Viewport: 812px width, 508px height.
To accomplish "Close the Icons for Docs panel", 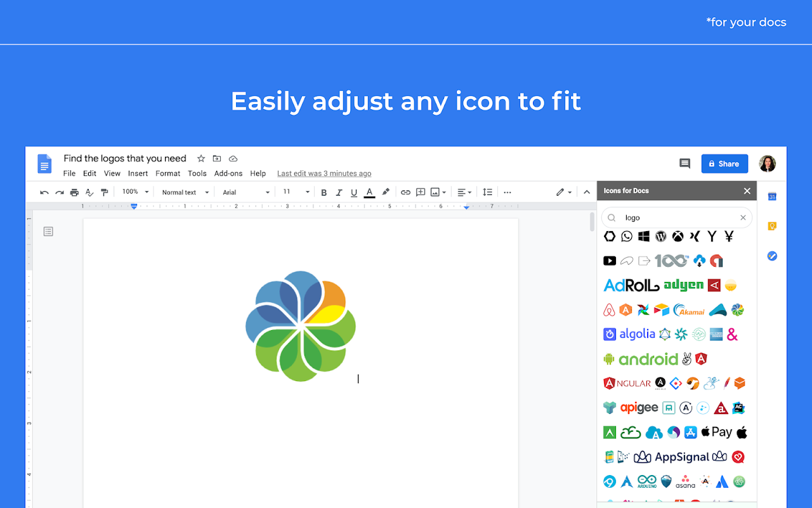I will click(747, 191).
